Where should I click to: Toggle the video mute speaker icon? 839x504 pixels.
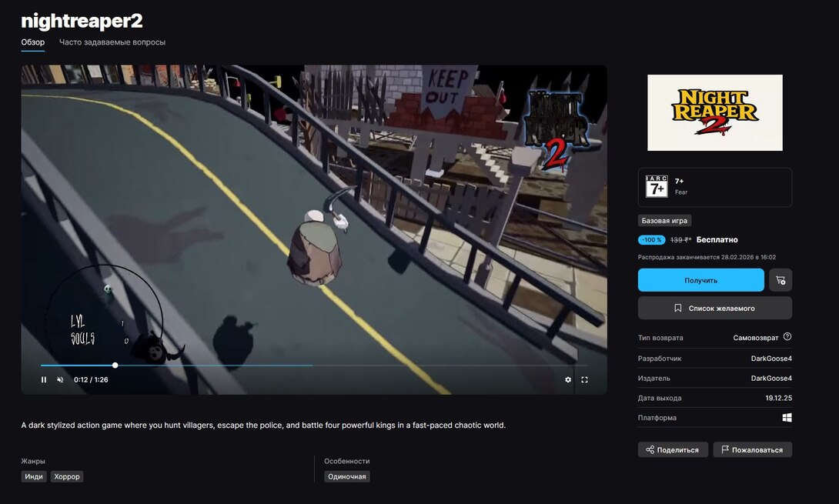pos(60,379)
